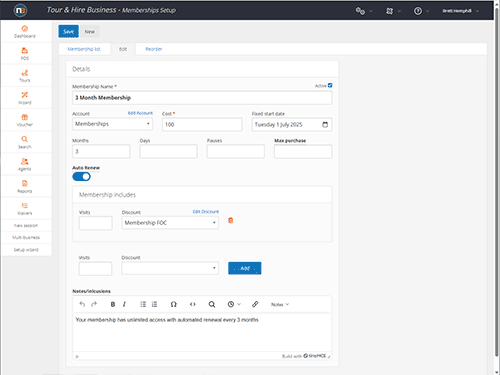Open the user account menu in header
This screenshot has width=500, height=375.
[460, 11]
